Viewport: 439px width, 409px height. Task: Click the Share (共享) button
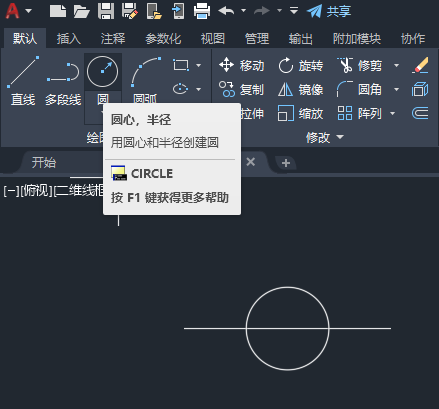point(329,11)
